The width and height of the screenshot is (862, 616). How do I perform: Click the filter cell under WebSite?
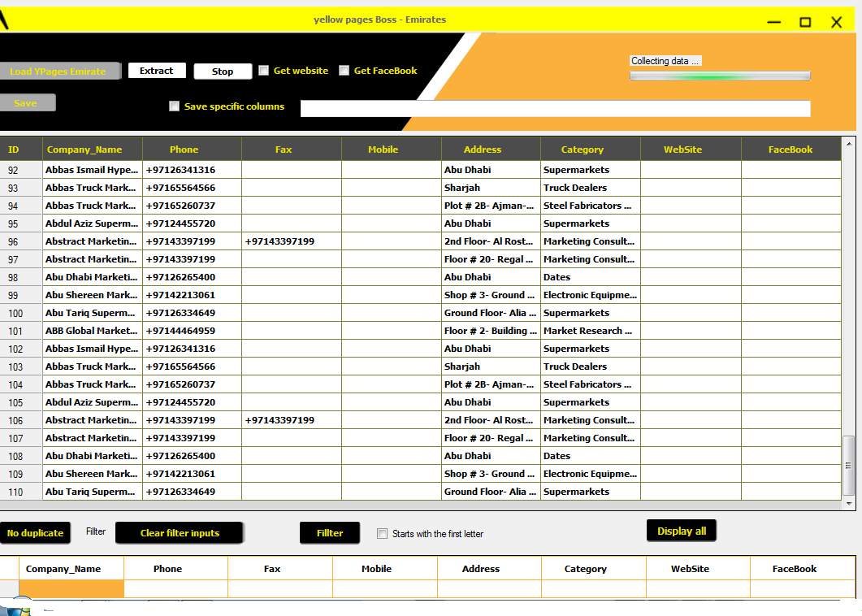point(698,588)
